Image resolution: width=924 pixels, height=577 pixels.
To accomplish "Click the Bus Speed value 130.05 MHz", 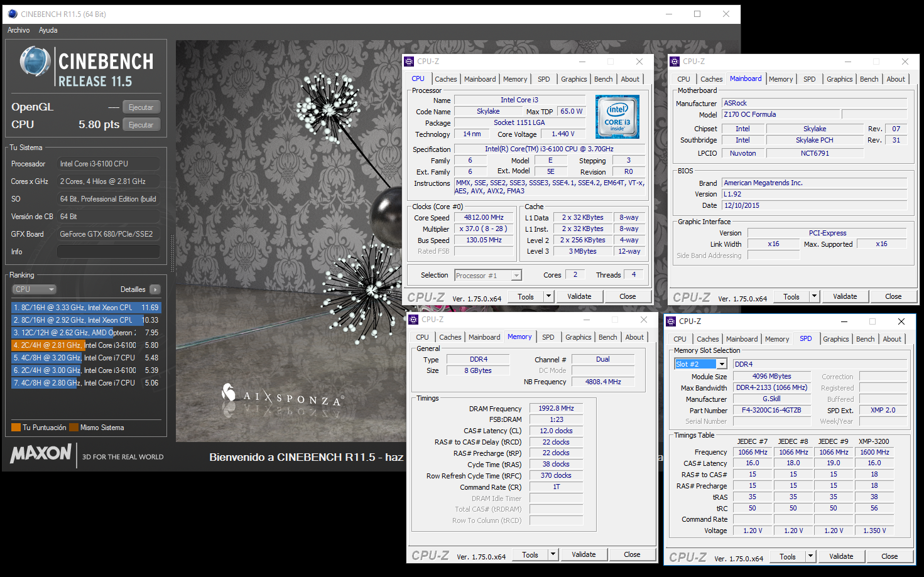I will tap(484, 240).
